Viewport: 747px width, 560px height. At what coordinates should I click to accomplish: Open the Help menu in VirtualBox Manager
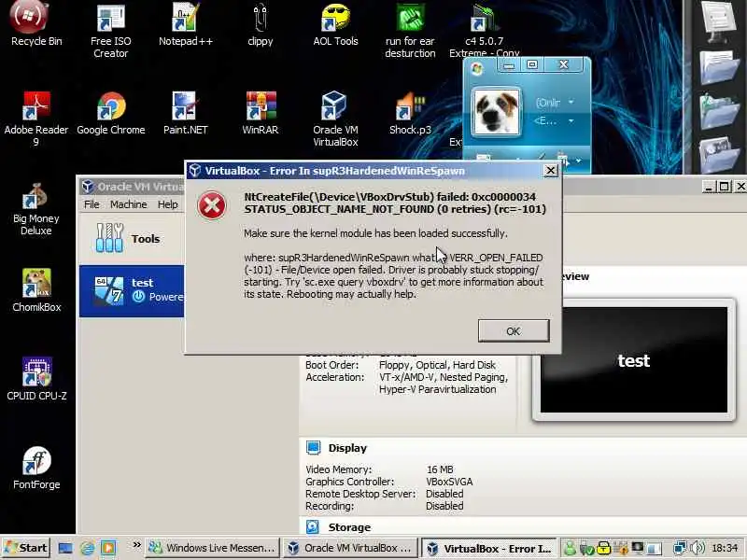pyautogui.click(x=167, y=204)
